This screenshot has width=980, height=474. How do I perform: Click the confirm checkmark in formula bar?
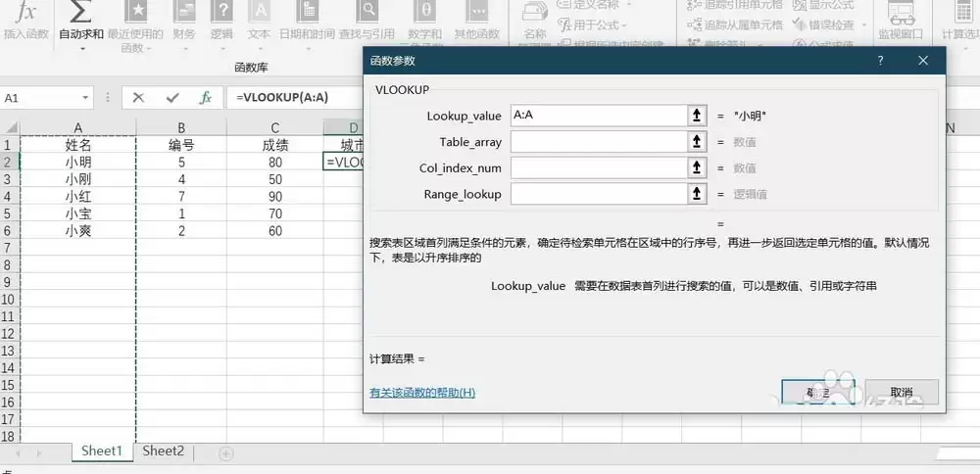172,97
